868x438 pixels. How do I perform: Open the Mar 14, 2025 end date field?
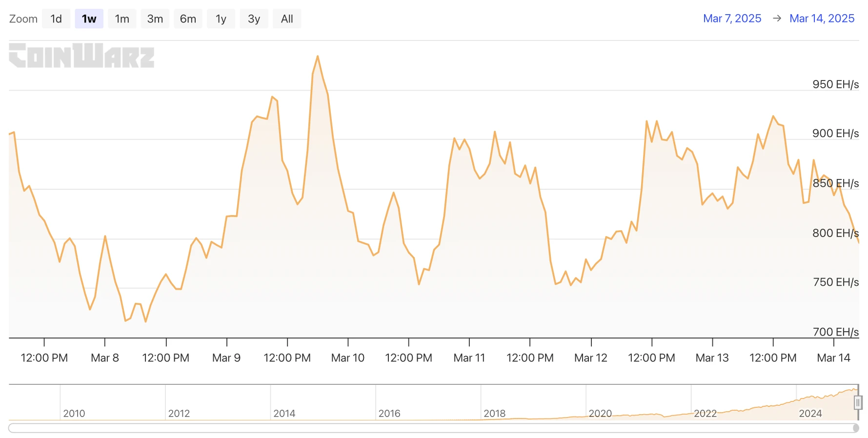(822, 19)
